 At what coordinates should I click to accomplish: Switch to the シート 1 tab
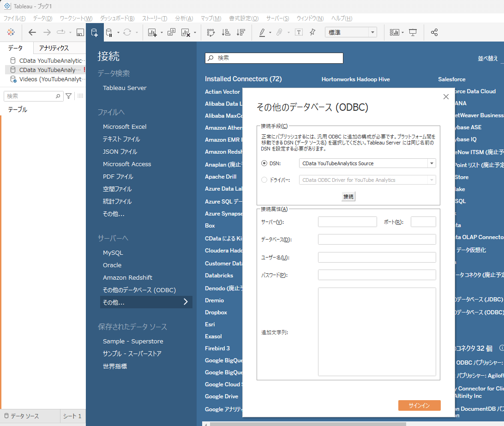tap(72, 416)
